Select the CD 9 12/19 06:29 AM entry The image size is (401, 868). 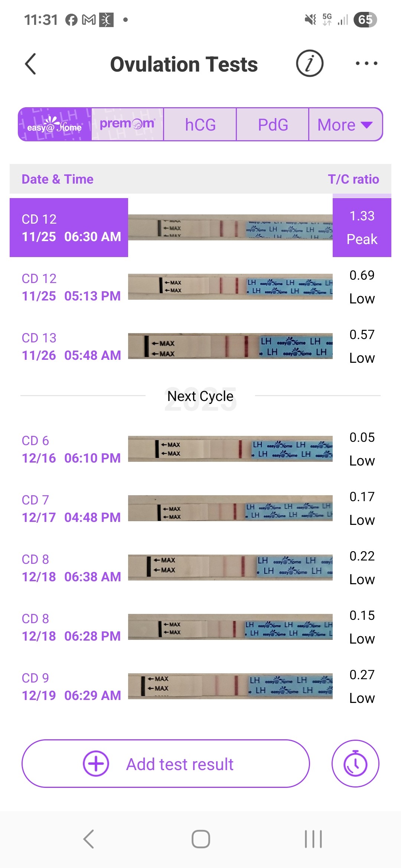[x=71, y=687]
